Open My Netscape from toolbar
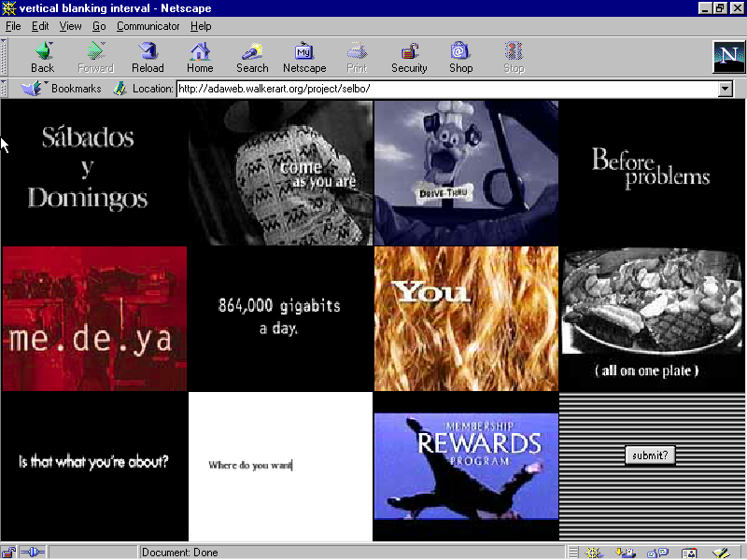 point(304,57)
